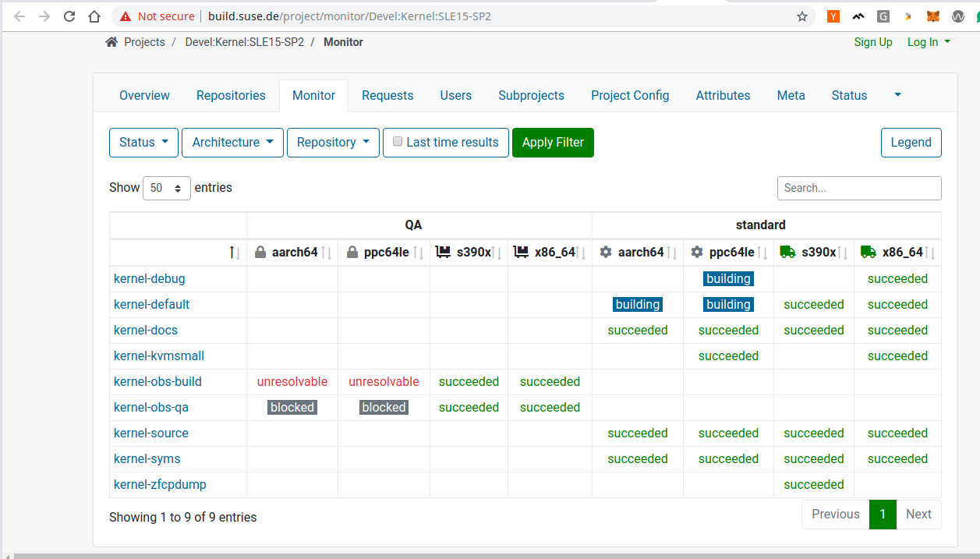Open the kernel-syms package link
Viewport: 980px width, 559px height.
coord(147,459)
